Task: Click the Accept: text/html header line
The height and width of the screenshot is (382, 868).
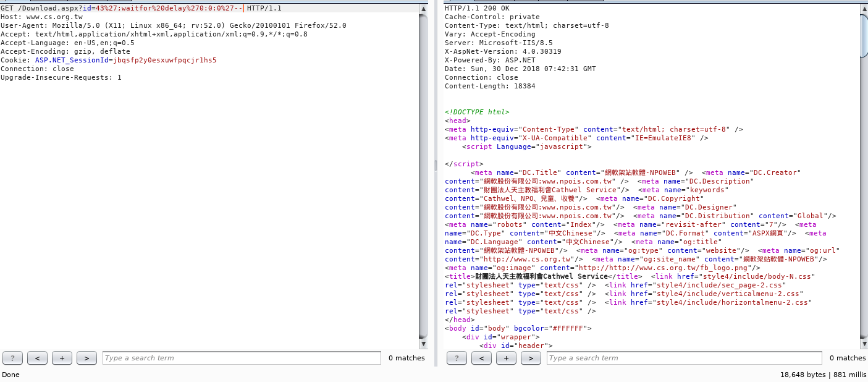Action: 154,34
